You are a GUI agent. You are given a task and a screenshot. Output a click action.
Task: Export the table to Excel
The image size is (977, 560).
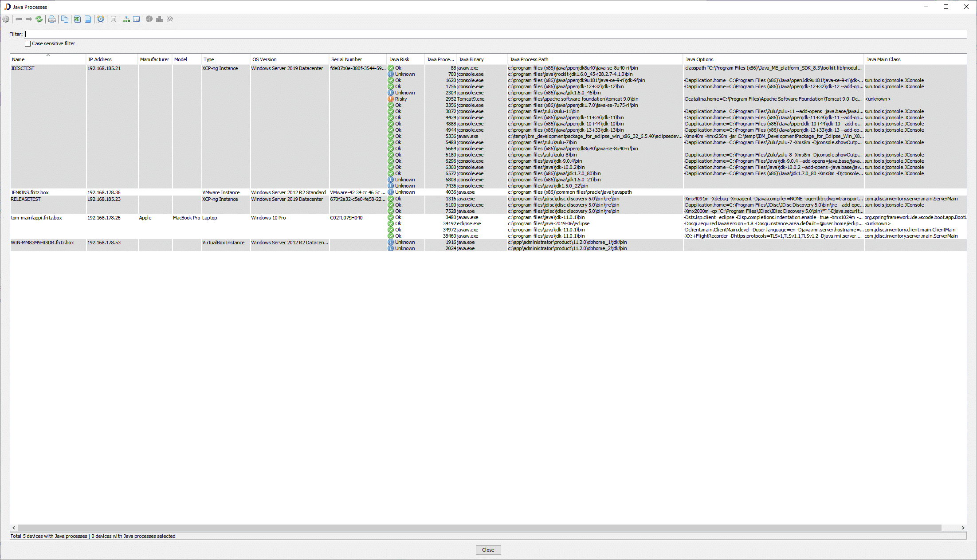pyautogui.click(x=77, y=19)
